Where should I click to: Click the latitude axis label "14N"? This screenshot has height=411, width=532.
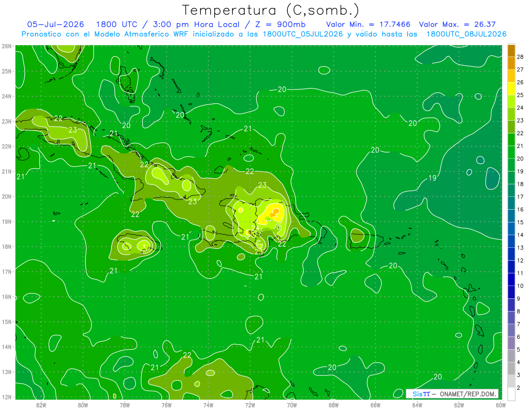tap(6, 346)
